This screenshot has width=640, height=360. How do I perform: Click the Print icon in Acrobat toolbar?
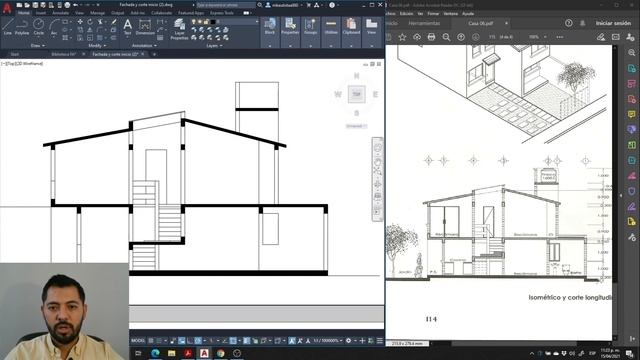coord(431,37)
